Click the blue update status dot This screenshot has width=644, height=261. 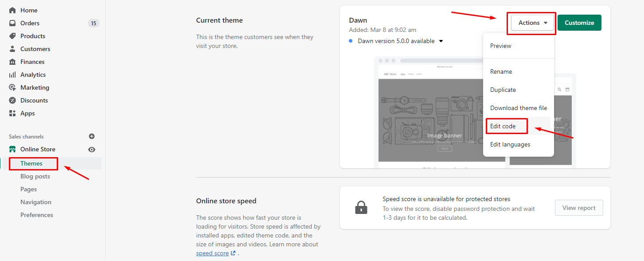[351, 41]
